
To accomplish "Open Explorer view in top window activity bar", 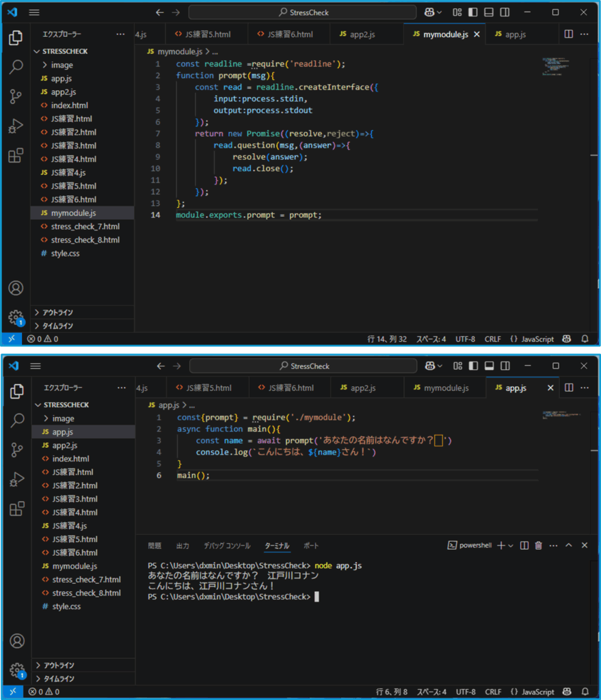I will (16, 38).
